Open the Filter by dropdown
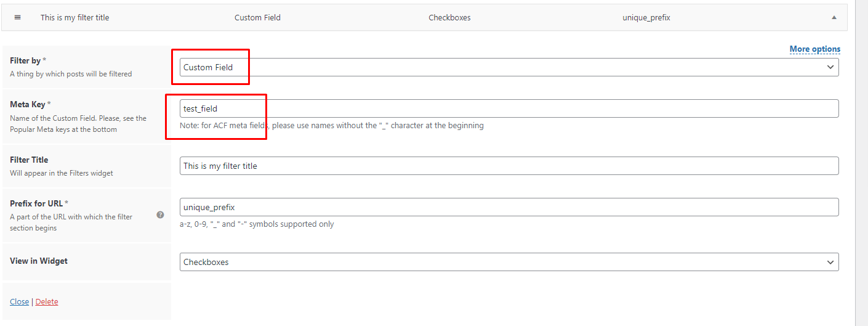 [x=509, y=67]
